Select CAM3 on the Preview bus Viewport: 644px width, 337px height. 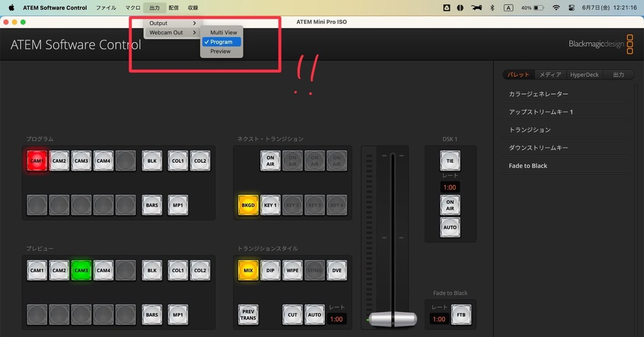pos(81,270)
